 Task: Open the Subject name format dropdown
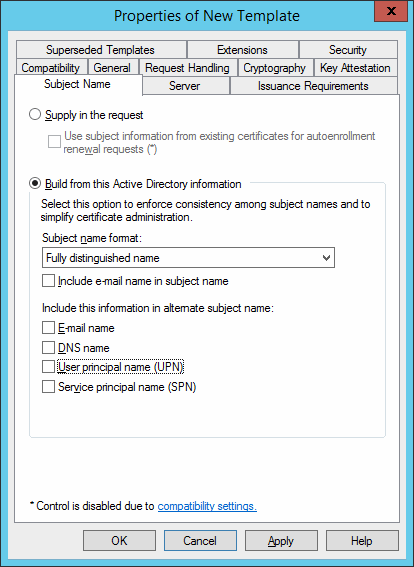(188, 258)
